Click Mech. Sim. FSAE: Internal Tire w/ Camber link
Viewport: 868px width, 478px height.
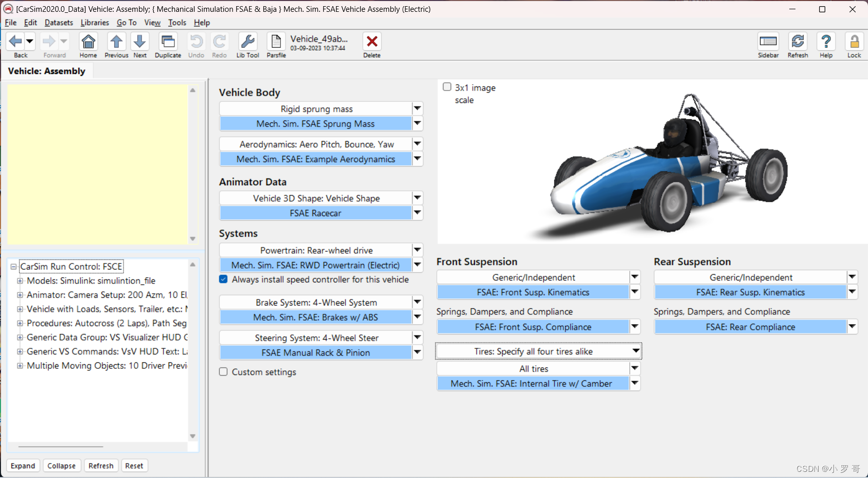coord(533,383)
